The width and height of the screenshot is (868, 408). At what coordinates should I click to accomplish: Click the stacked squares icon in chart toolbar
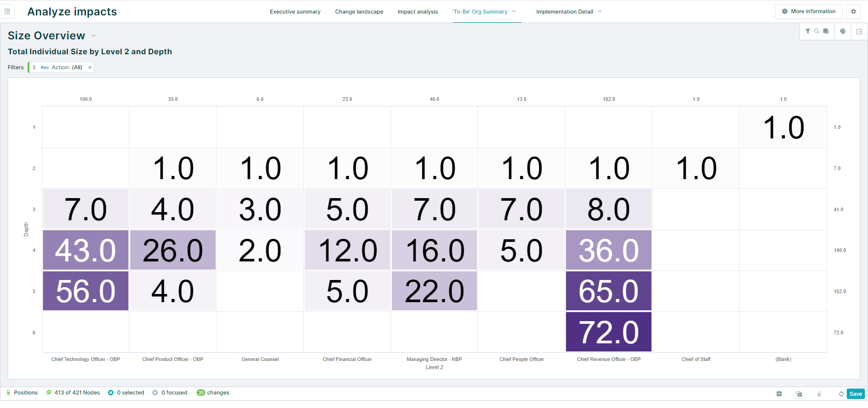coord(826,31)
